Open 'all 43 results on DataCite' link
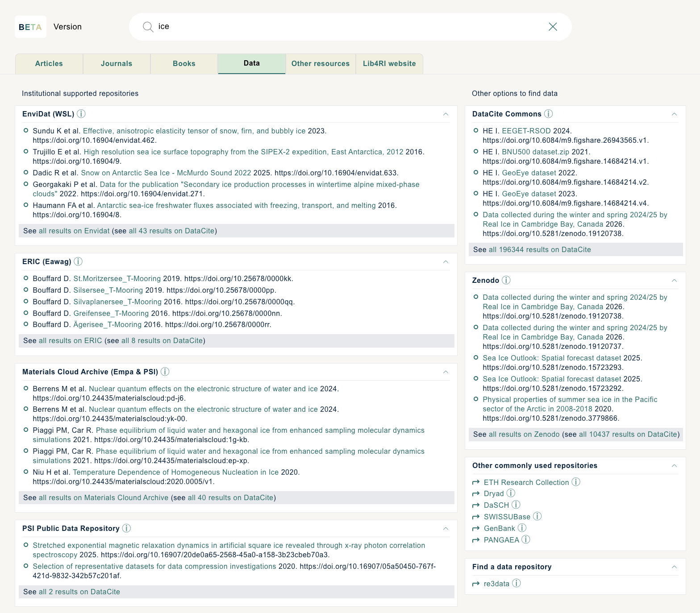The height and width of the screenshot is (613, 700). pyautogui.click(x=172, y=231)
